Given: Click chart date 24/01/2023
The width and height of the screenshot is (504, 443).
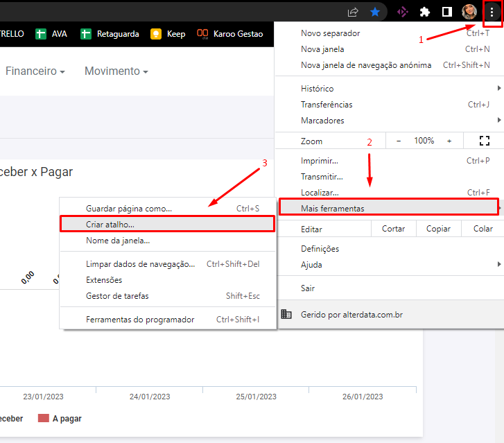Looking at the screenshot, I should [x=150, y=397].
